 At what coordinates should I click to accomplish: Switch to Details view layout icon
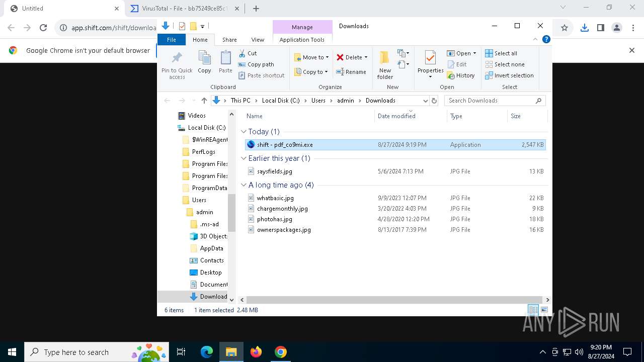(533, 310)
